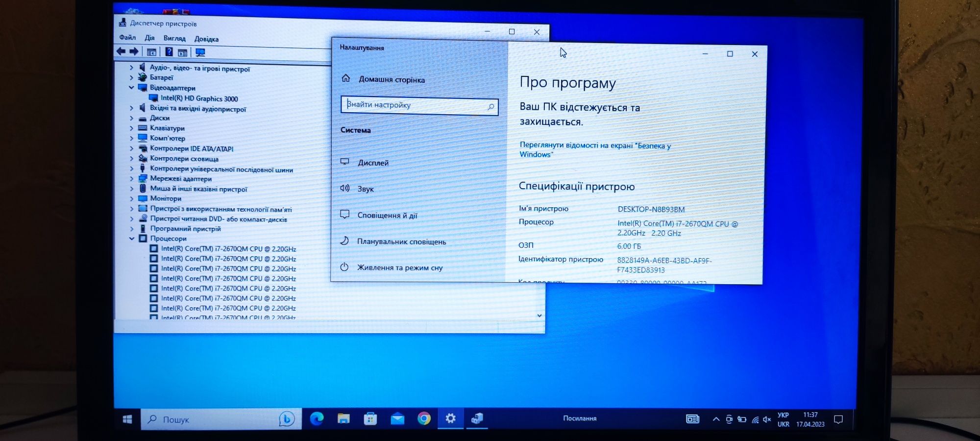Select Intel(R) HD Graphics 3000 device
This screenshot has width=980, height=441.
[x=199, y=98]
